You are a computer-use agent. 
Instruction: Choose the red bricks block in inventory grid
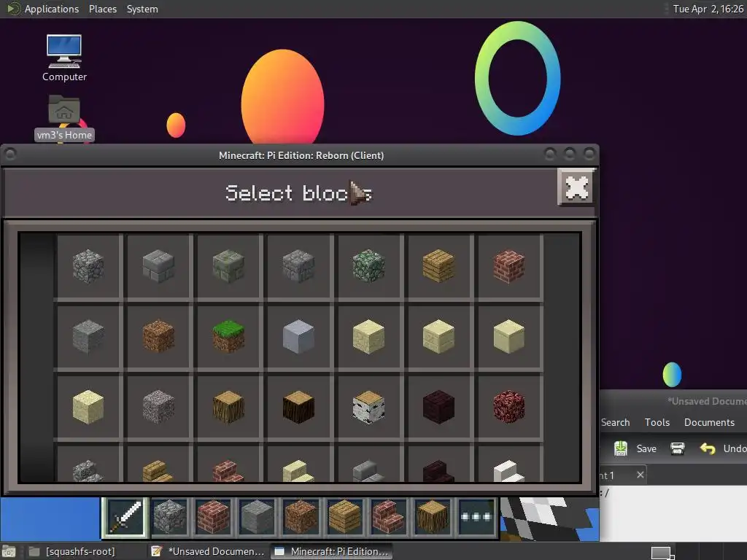pos(508,266)
